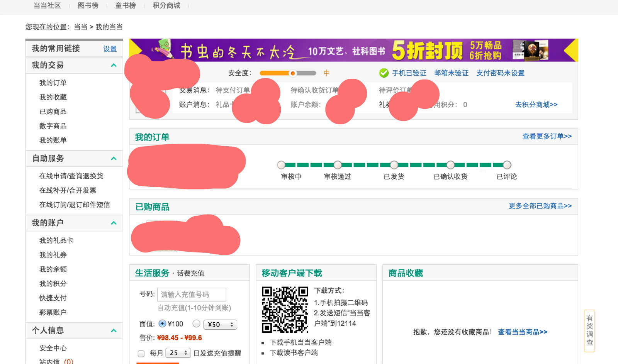Open 彩票账户 in the sidebar
Image resolution: width=618 pixels, height=364 pixels.
[x=53, y=312]
